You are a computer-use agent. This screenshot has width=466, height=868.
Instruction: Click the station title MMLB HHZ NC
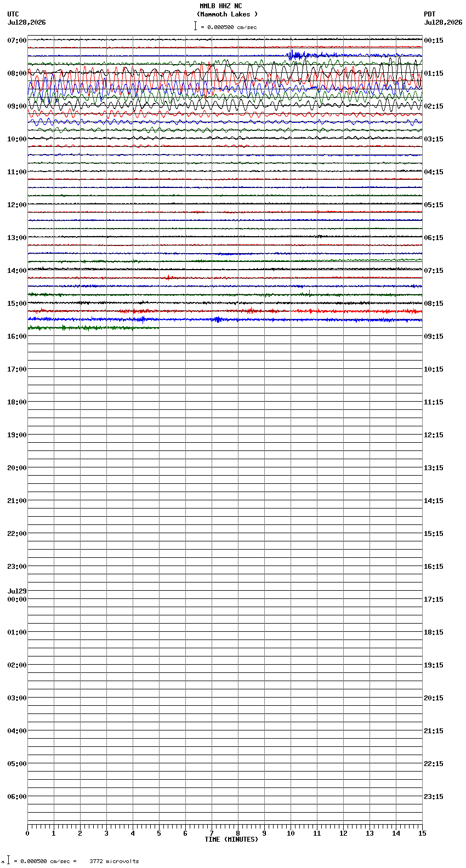point(220,6)
